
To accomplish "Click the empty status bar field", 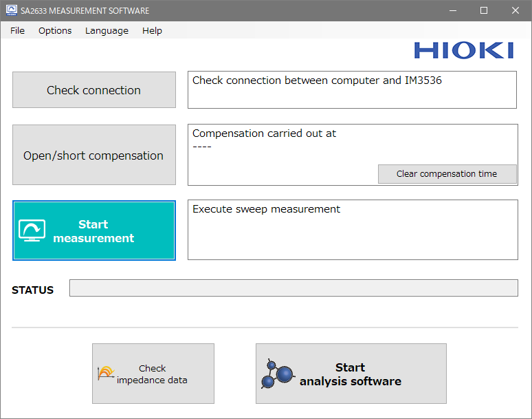I will [293, 288].
